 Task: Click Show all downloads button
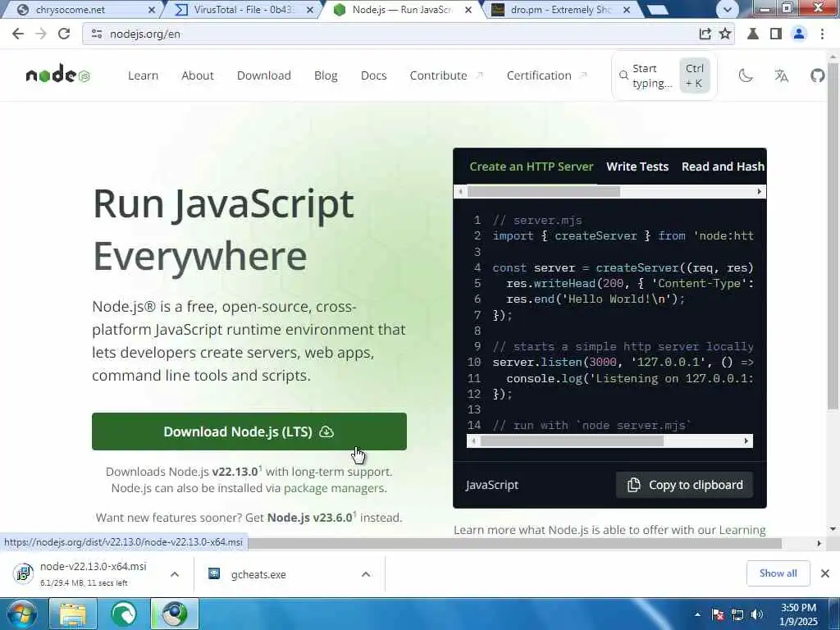pyautogui.click(x=778, y=573)
